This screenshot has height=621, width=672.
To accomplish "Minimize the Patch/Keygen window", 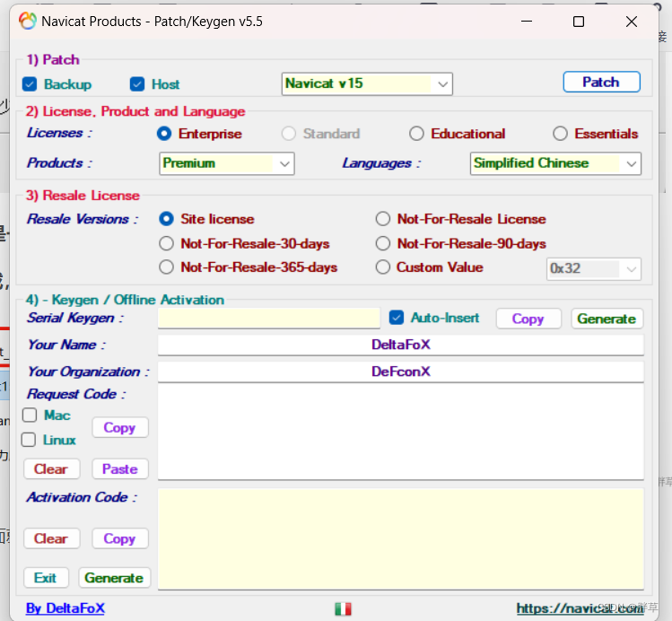I will pyautogui.click(x=527, y=22).
